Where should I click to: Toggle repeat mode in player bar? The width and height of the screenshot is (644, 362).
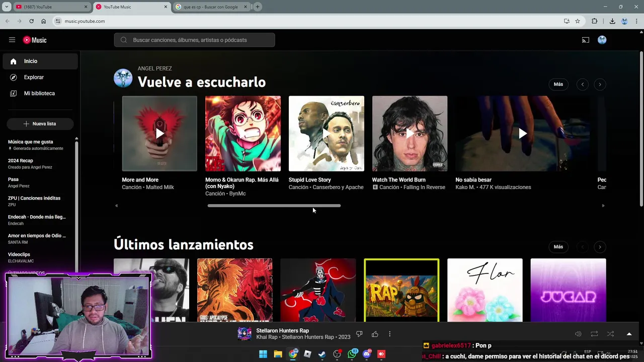pos(594,334)
